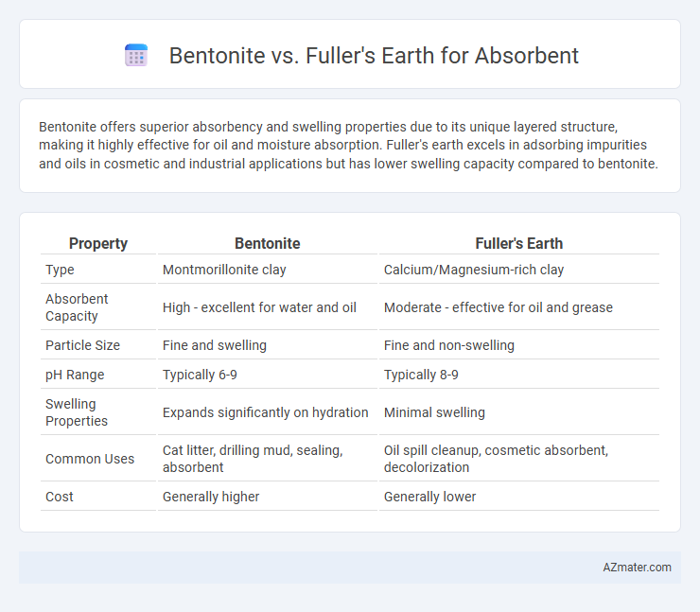Select the 'Absorbent Capacity' row label
700x612 pixels.
(77, 307)
